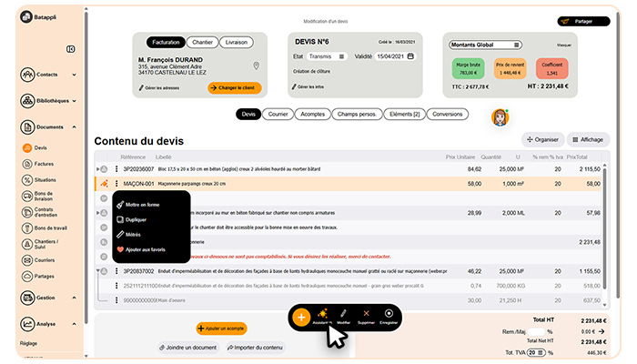Image resolution: width=637 pixels, height=364 pixels.
Task: Collapse the Documents menu chevron
Action: click(74, 127)
